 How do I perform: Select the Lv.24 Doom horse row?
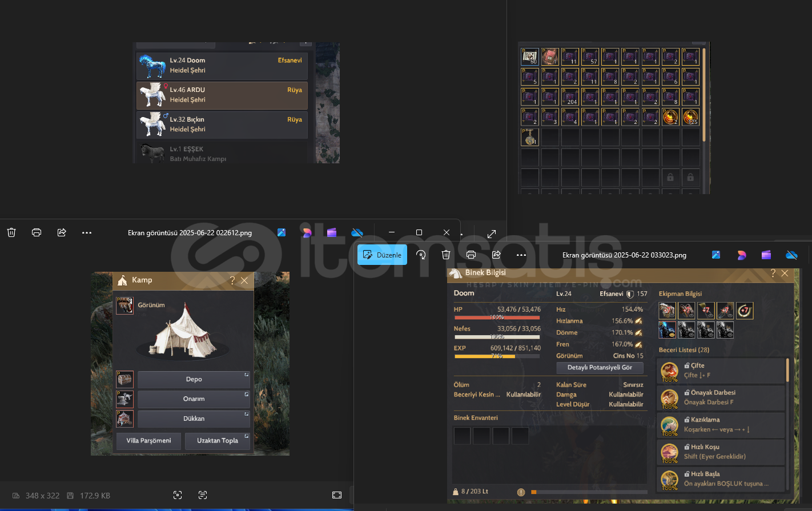coord(222,66)
